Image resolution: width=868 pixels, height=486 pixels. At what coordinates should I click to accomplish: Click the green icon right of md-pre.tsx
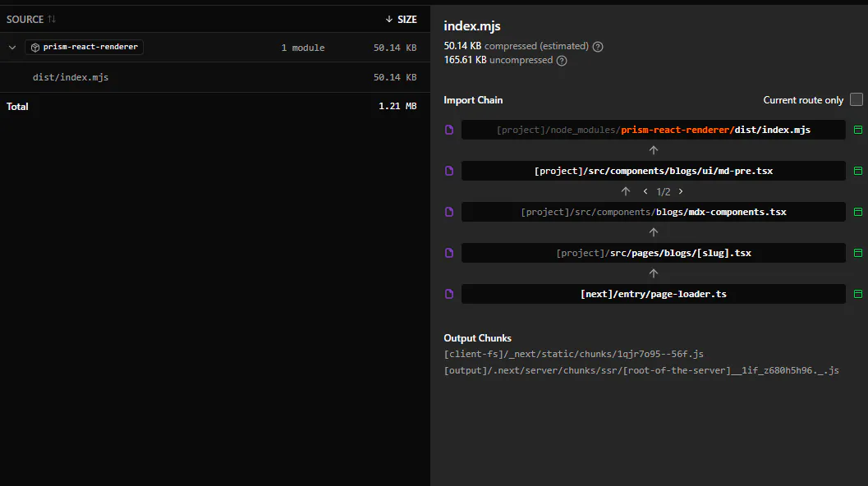[858, 171]
